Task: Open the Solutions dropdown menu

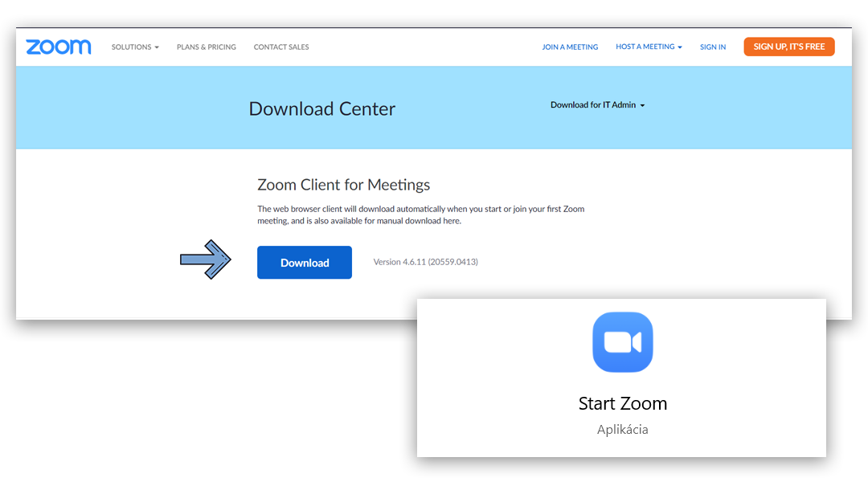Action: pos(135,47)
